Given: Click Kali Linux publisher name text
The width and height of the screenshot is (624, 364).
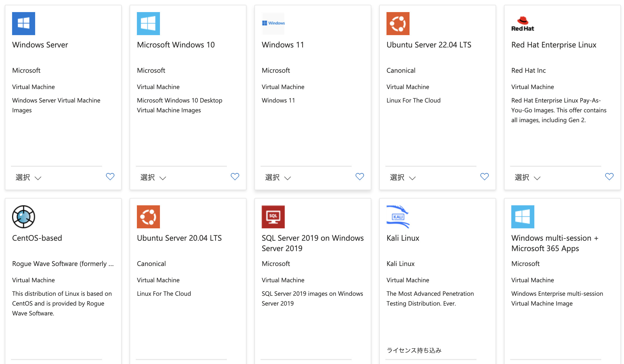Looking at the screenshot, I should pos(401,264).
